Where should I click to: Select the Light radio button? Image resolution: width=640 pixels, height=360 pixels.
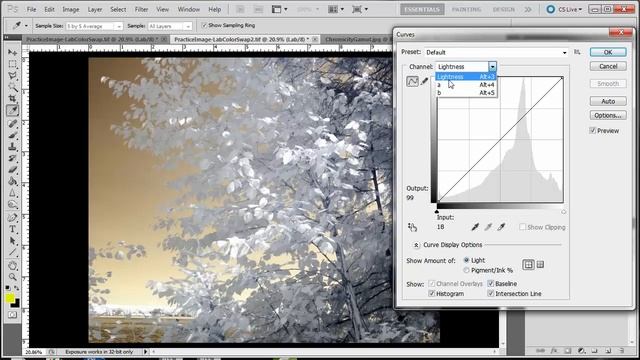tap(466, 260)
